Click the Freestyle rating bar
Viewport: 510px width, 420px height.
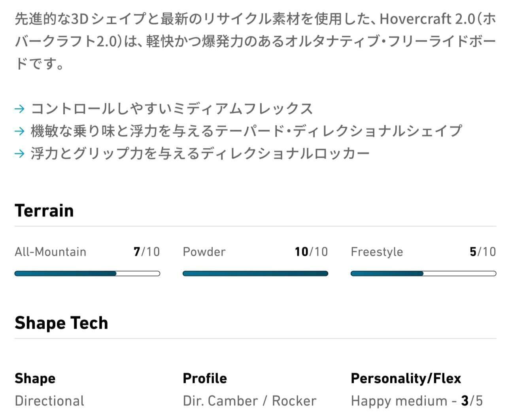click(423, 273)
